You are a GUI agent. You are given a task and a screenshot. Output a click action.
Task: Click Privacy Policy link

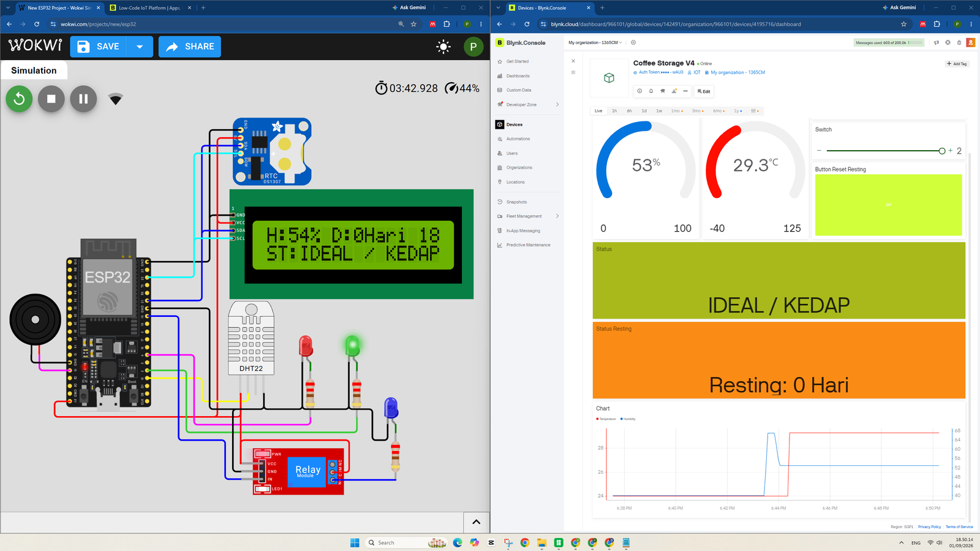[x=929, y=526]
